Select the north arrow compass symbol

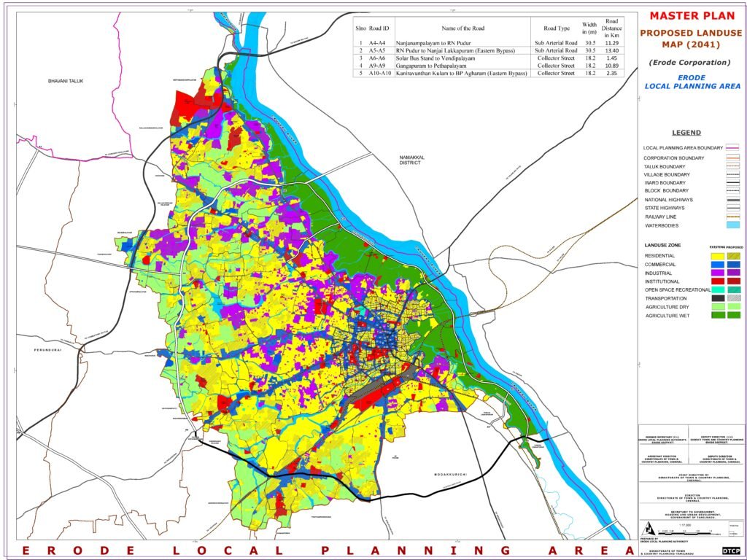649,529
